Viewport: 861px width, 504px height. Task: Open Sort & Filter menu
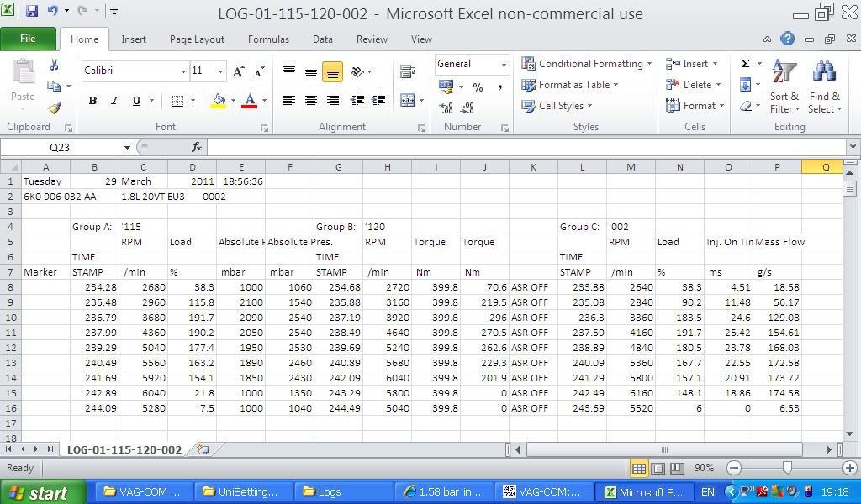pos(784,87)
